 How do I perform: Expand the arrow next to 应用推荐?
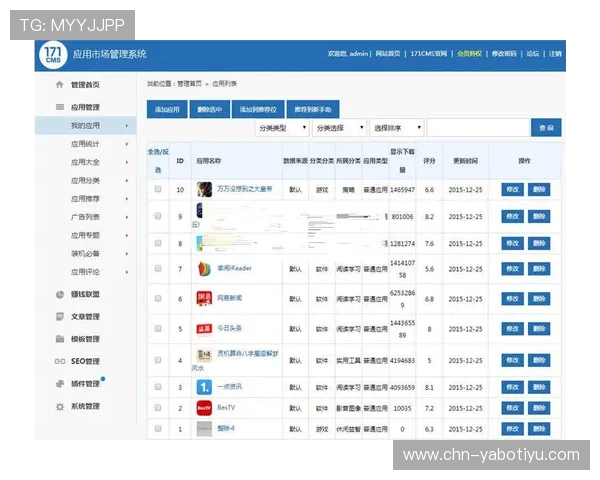tap(127, 199)
